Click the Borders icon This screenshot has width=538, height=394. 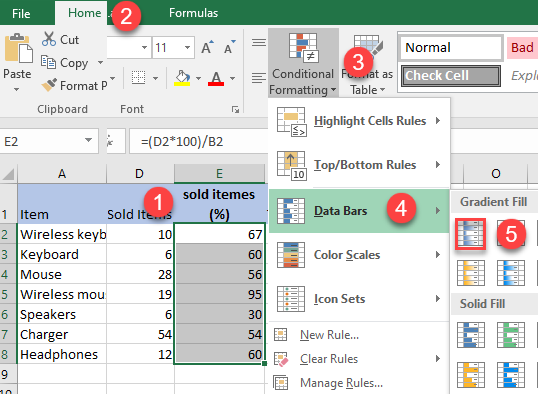tap(139, 78)
